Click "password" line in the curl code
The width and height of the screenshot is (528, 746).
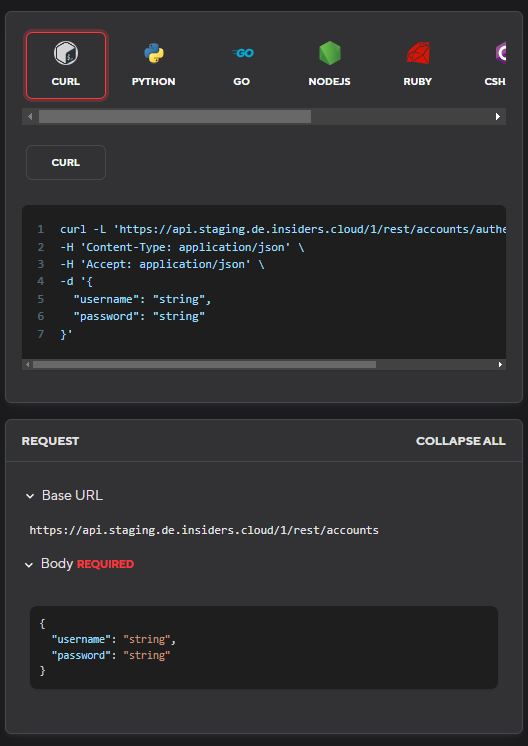pos(139,316)
